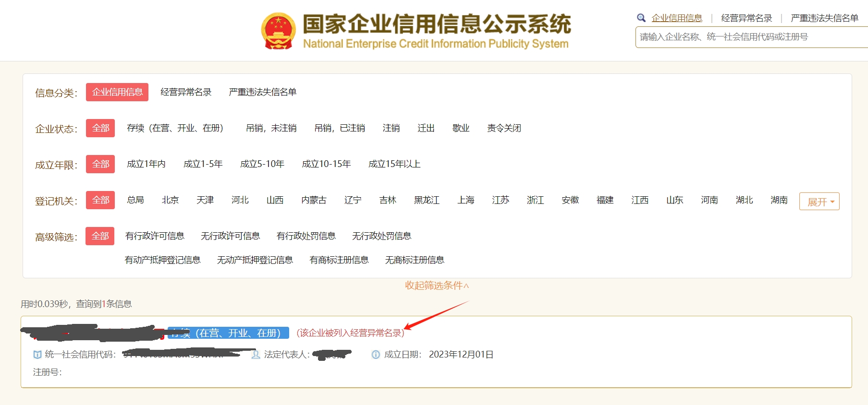Filter by 成立1-5年
This screenshot has height=405, width=868.
(203, 164)
